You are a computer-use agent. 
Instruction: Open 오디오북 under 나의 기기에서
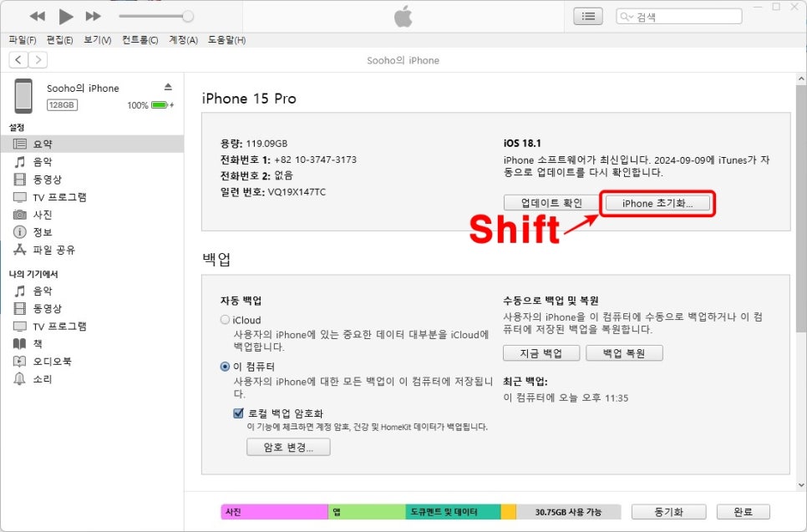pyautogui.click(x=52, y=362)
